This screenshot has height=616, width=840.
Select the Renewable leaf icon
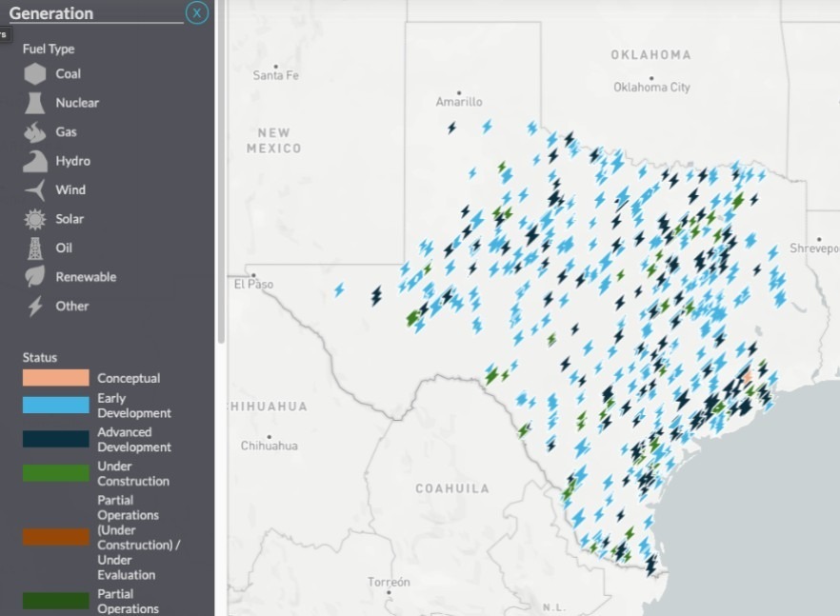point(33,276)
